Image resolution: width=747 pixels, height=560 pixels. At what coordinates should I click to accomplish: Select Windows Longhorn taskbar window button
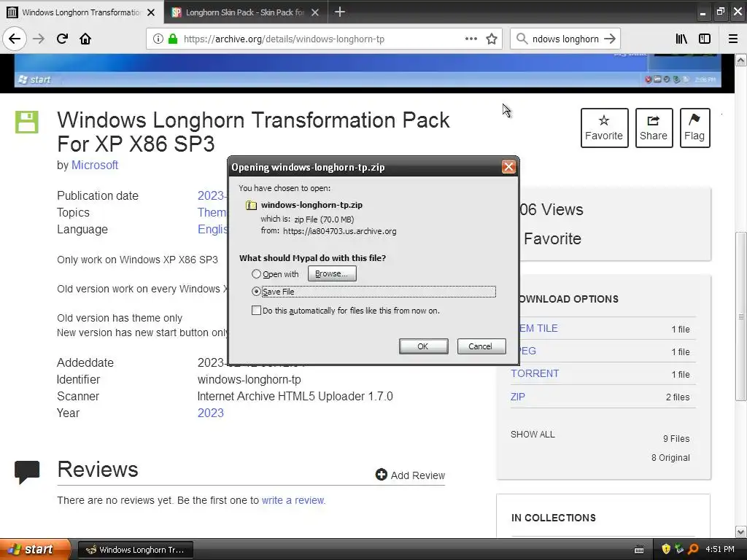point(135,550)
